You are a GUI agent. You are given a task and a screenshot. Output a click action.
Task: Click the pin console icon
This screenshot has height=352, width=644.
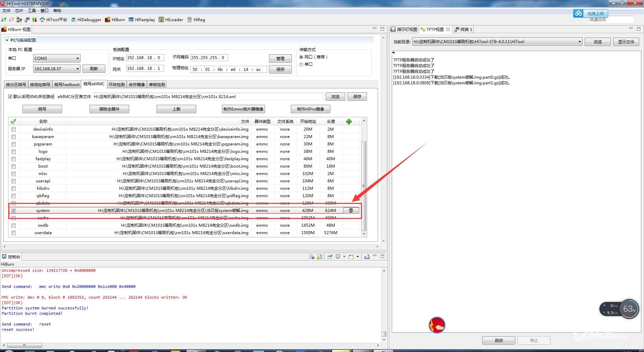point(330,257)
